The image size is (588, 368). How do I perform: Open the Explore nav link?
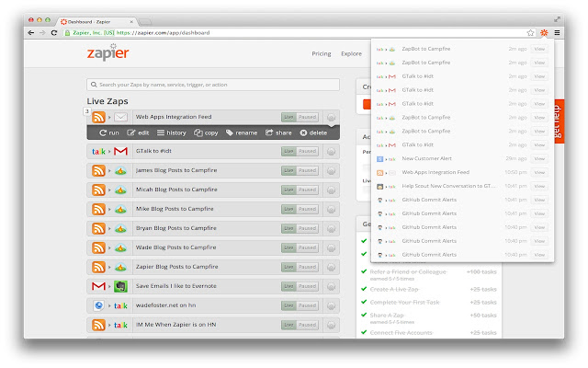[351, 54]
